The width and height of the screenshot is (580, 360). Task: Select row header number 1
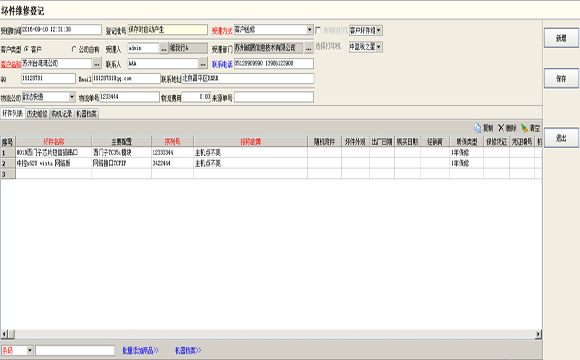point(8,152)
